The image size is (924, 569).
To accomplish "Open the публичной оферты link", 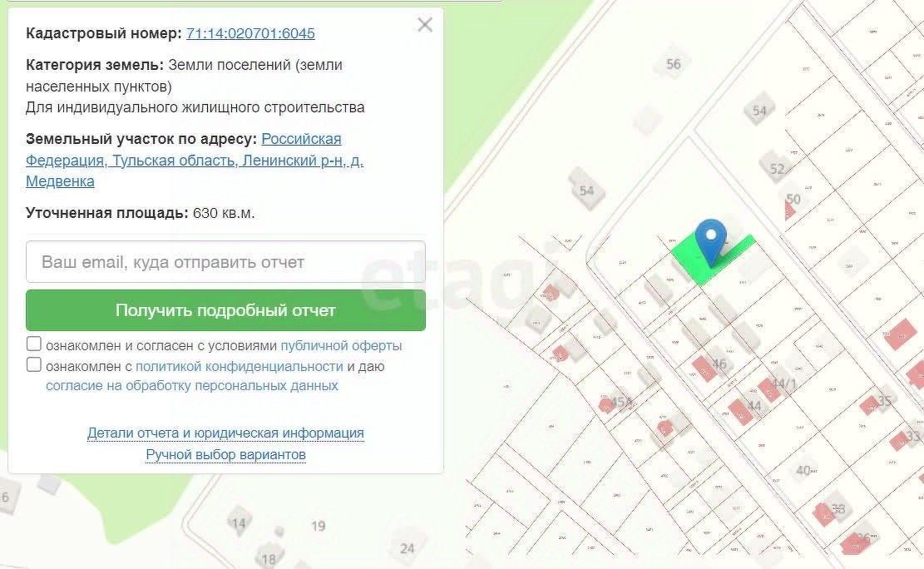I will pyautogui.click(x=341, y=345).
